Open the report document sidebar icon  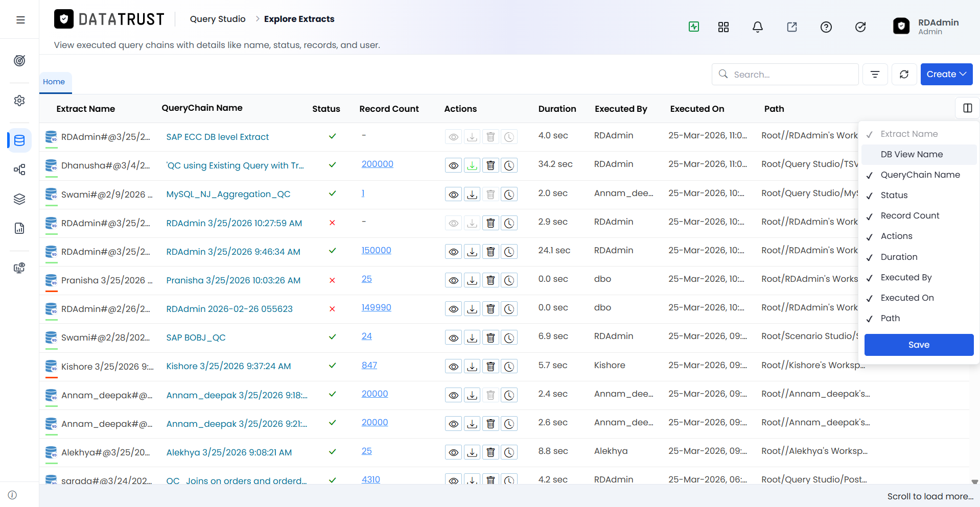(x=19, y=228)
